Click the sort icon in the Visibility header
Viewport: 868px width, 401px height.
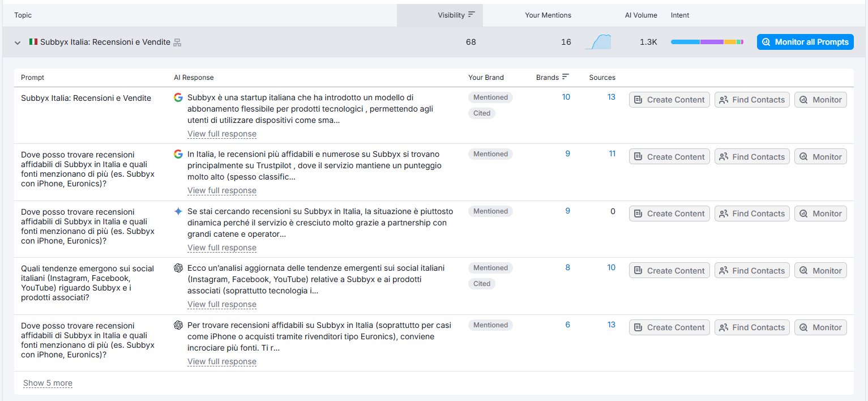tap(472, 15)
